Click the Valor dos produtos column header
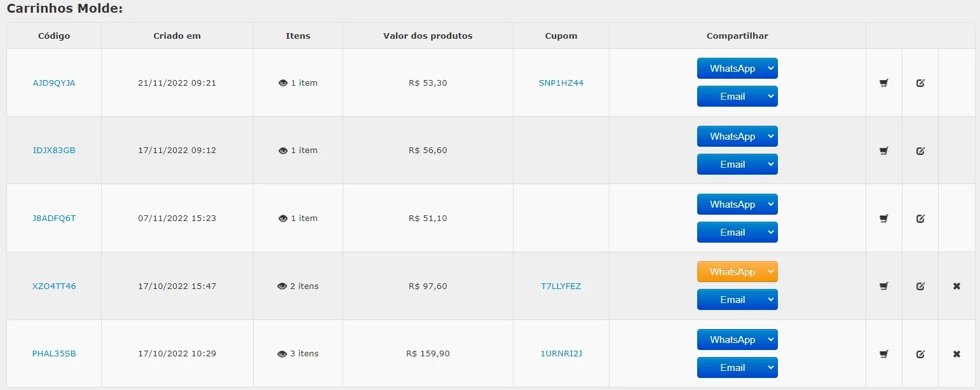The image size is (980, 390). pyautogui.click(x=428, y=36)
